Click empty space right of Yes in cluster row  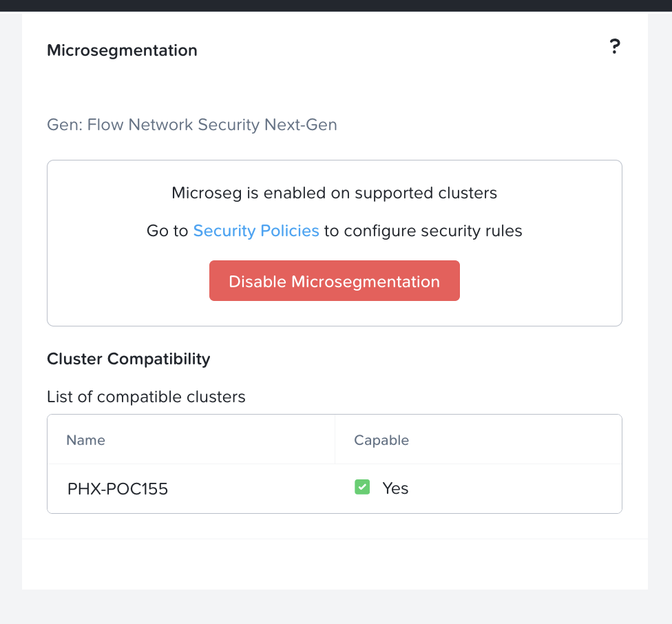coord(516,488)
